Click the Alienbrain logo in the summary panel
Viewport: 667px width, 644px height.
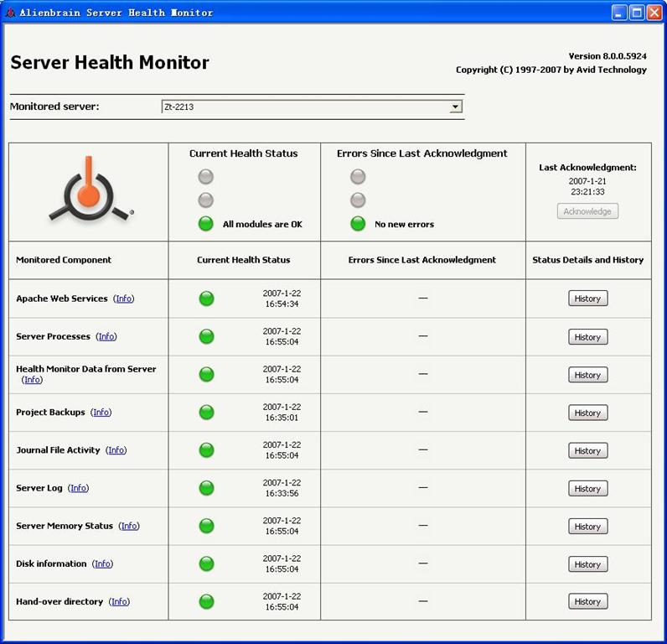(x=90, y=189)
